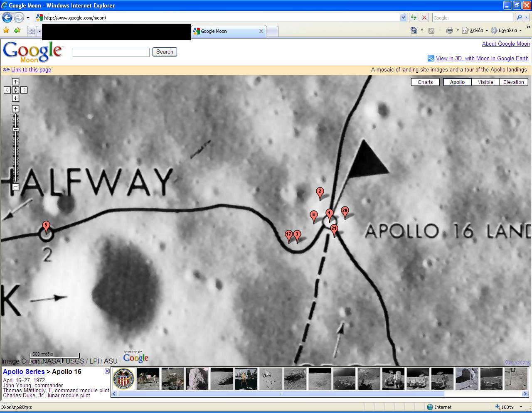Image resolution: width=532 pixels, height=413 pixels.
Task: Pan the map left with arrow button
Action: coord(7,90)
